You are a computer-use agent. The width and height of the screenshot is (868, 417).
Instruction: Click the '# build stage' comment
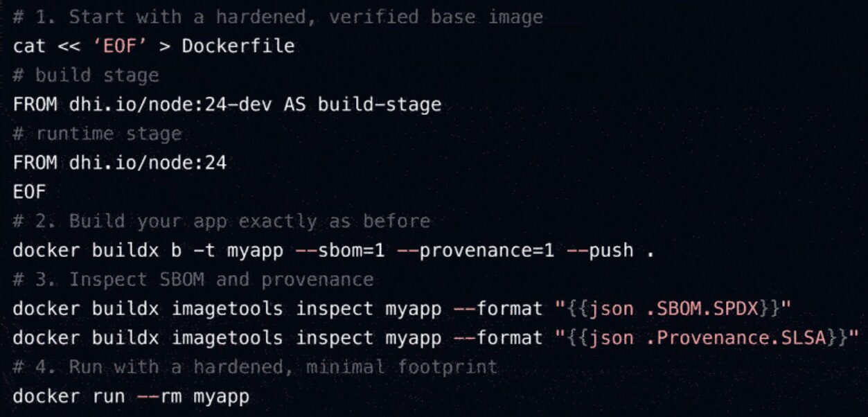coord(86,76)
